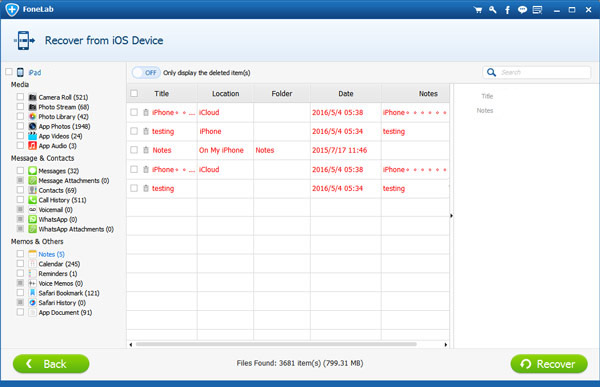Collapse the preview panel with side arrow

pyautogui.click(x=452, y=216)
